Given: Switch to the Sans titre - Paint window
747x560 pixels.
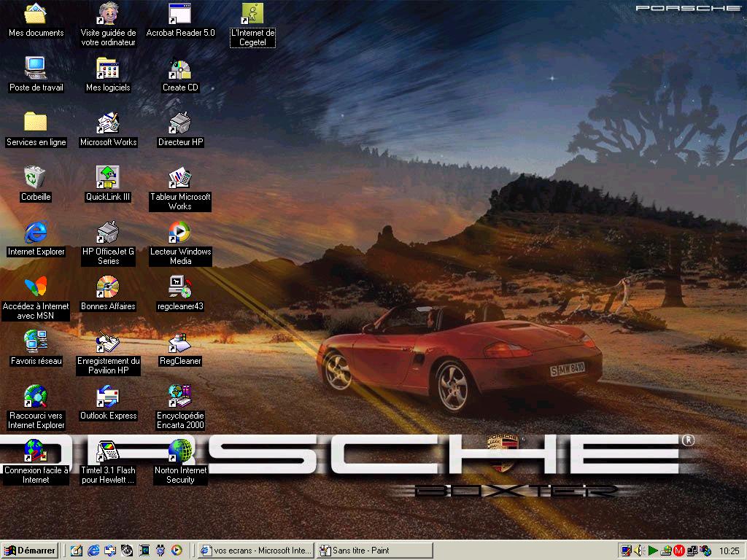Looking at the screenshot, I should 374,551.
